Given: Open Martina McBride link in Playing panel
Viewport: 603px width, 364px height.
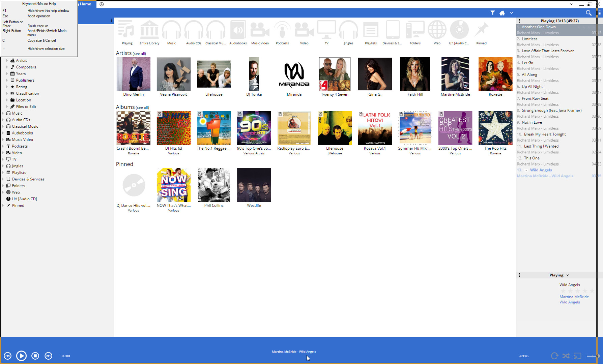Looking at the screenshot, I should pyautogui.click(x=574, y=297).
